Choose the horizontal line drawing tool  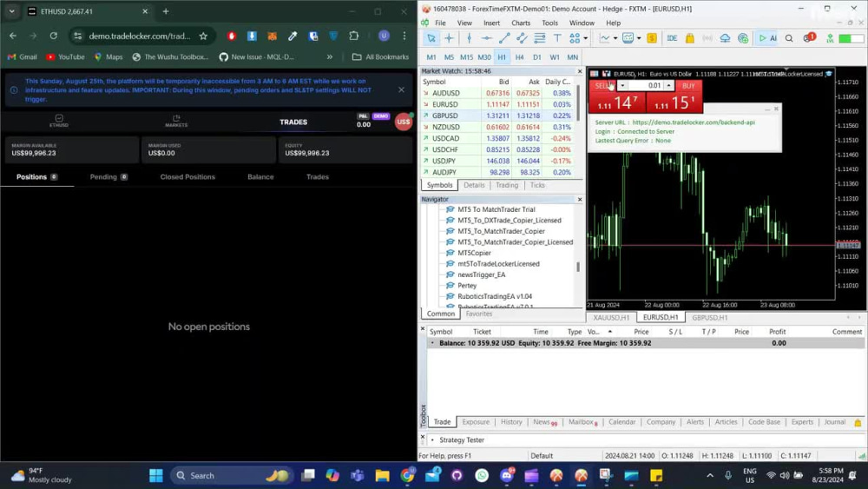(487, 38)
